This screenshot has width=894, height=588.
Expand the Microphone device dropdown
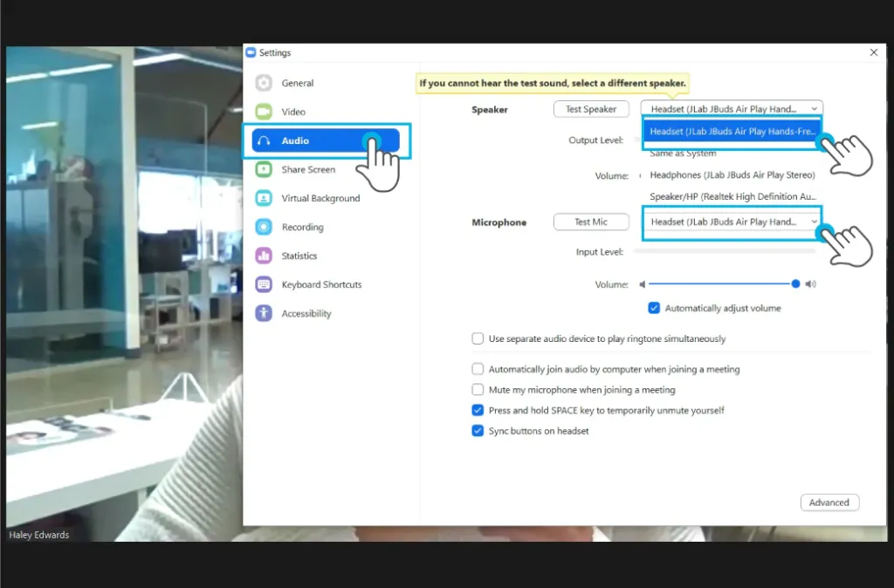pyautogui.click(x=732, y=222)
